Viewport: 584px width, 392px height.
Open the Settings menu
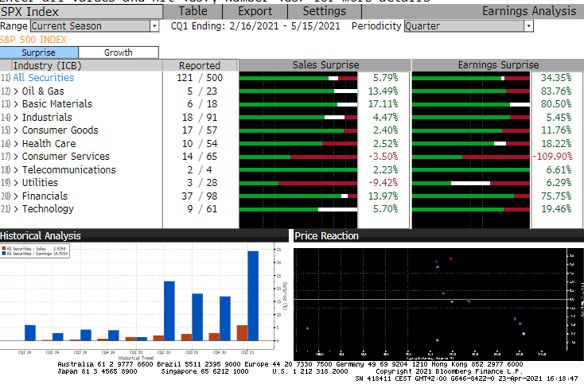[x=324, y=11]
